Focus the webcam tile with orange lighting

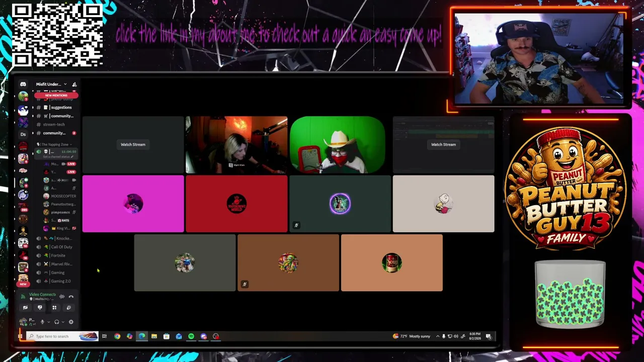(x=236, y=145)
